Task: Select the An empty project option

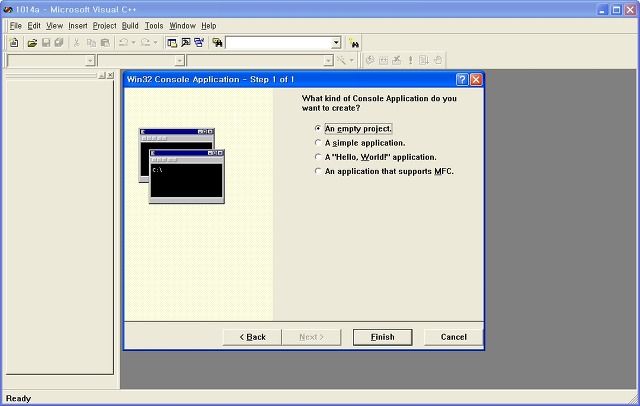Action: [353, 129]
